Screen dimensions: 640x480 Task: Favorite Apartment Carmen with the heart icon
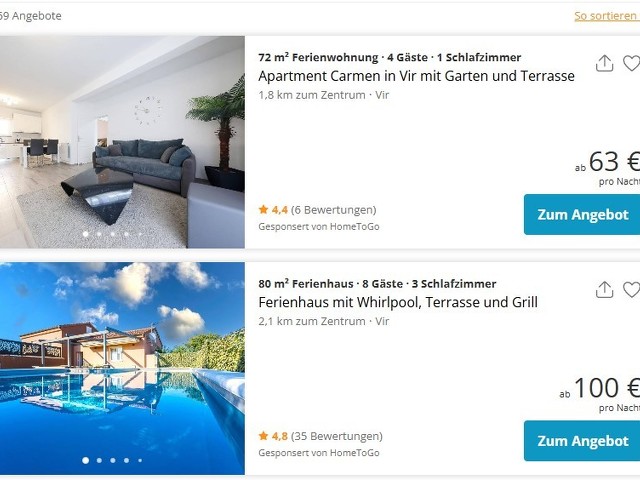pyautogui.click(x=631, y=64)
